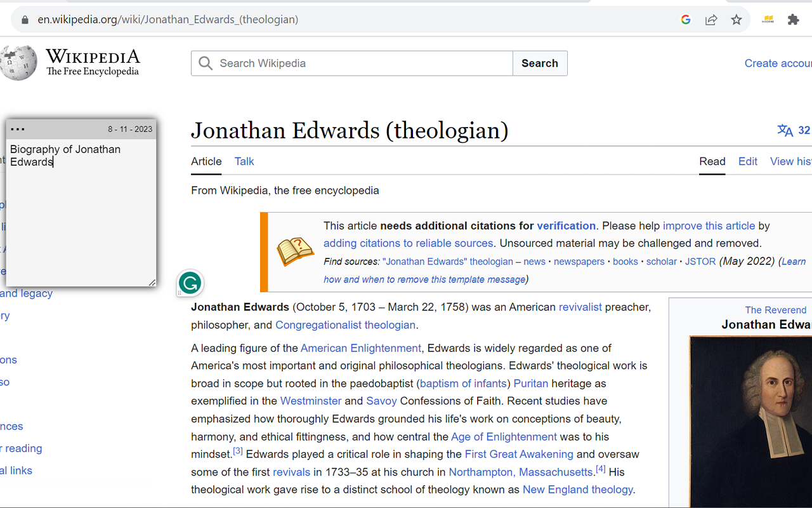The width and height of the screenshot is (812, 508).
Task: Open the news find-sources link
Action: (534, 262)
